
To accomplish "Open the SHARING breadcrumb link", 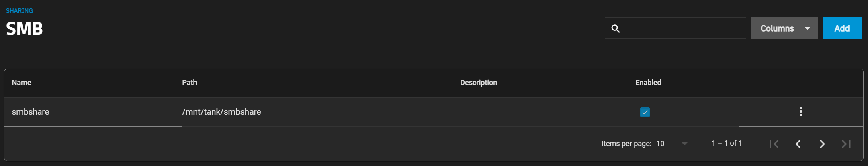I will (19, 11).
